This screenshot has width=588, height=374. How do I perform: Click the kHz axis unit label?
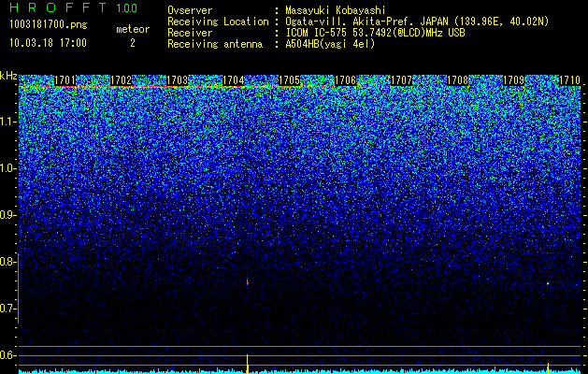click(x=8, y=76)
